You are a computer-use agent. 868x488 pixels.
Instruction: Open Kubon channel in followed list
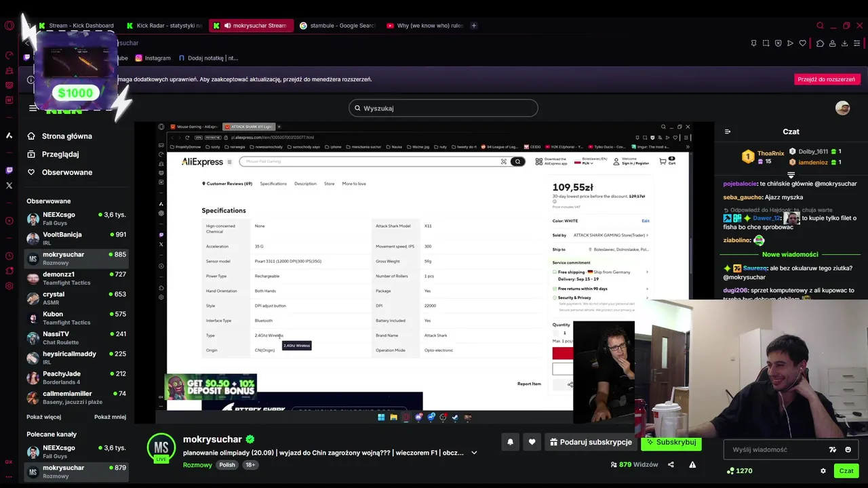tap(76, 318)
